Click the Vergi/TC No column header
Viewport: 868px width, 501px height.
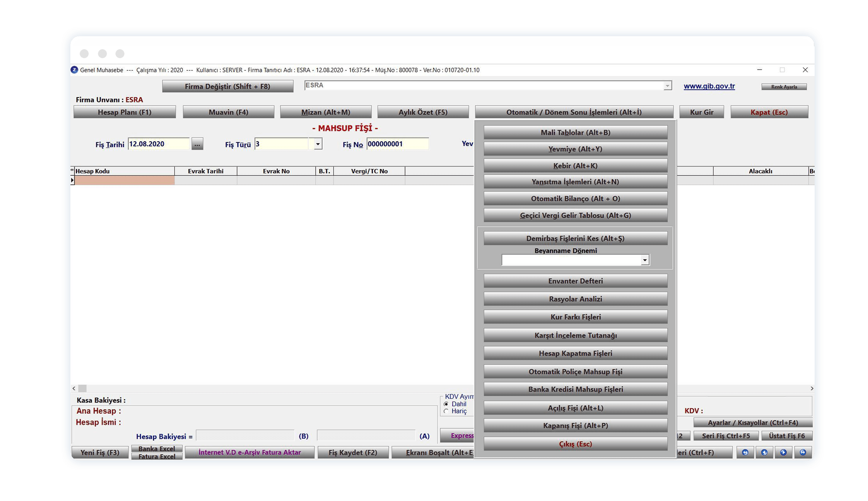pyautogui.click(x=369, y=171)
